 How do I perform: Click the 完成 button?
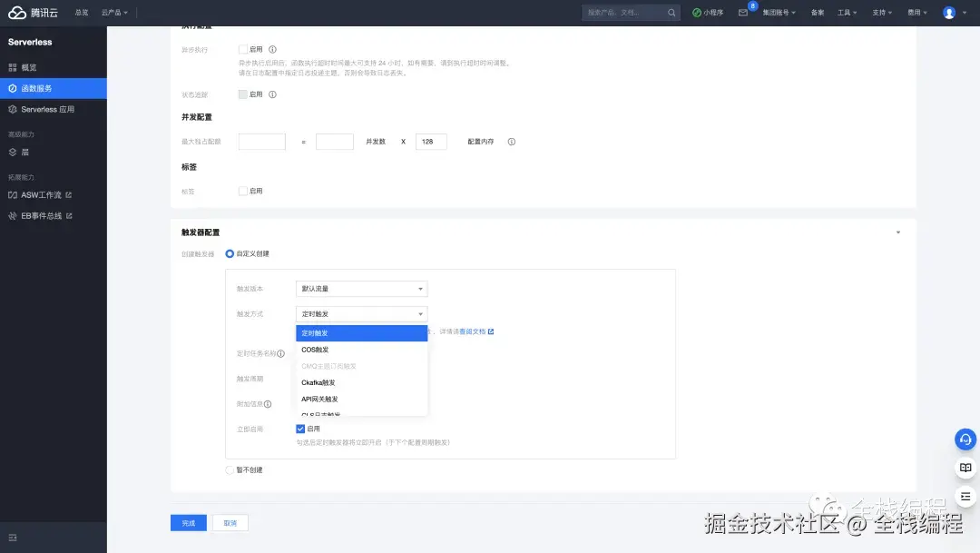tap(188, 523)
